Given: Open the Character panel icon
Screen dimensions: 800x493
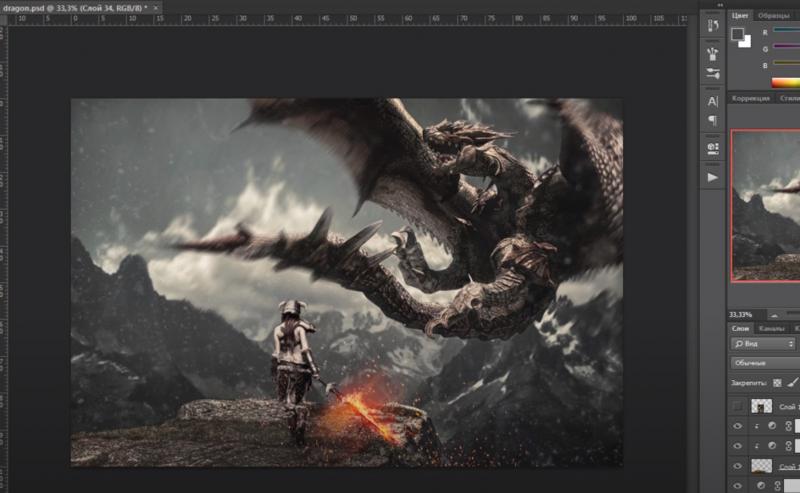Looking at the screenshot, I should [x=713, y=102].
